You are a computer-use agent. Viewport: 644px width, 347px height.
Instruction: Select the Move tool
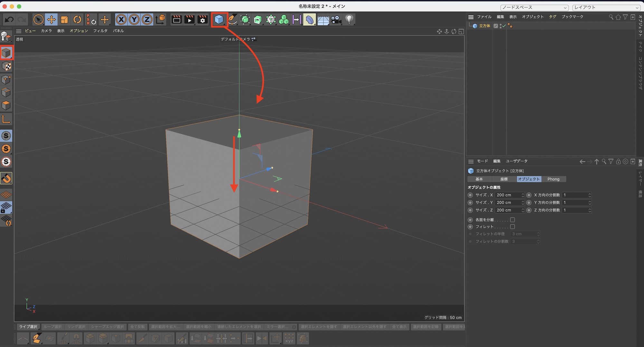coord(52,19)
